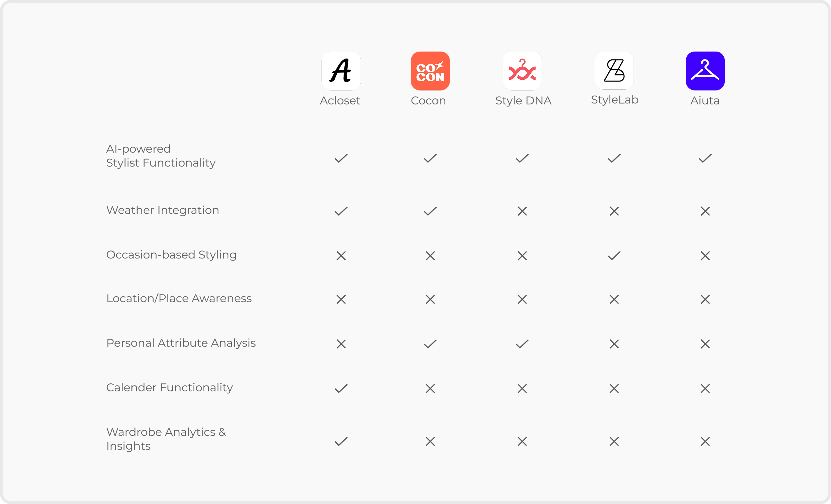Click the Personal Attribute Analysis label
This screenshot has width=831, height=504.
[181, 343]
